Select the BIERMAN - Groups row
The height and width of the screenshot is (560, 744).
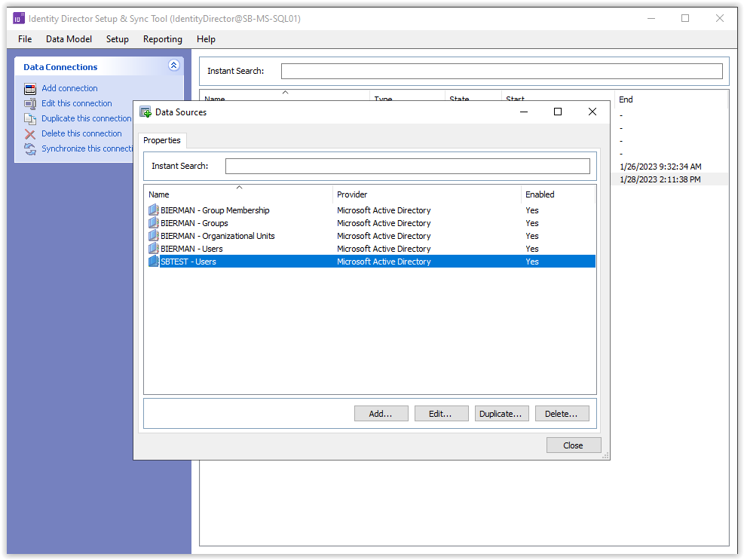[370, 222]
